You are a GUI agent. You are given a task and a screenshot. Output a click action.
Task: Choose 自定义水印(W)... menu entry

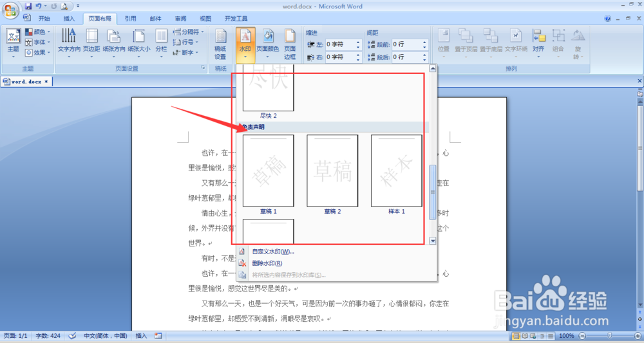272,252
